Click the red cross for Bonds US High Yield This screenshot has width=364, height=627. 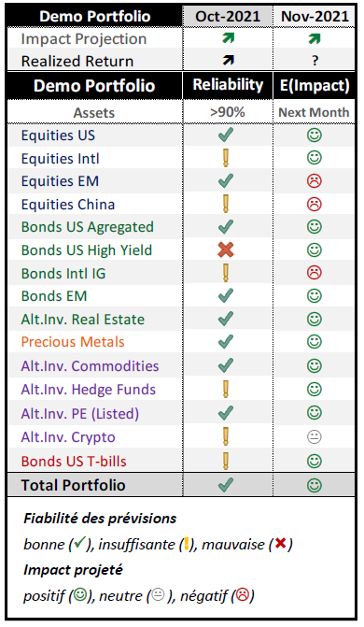[226, 249]
